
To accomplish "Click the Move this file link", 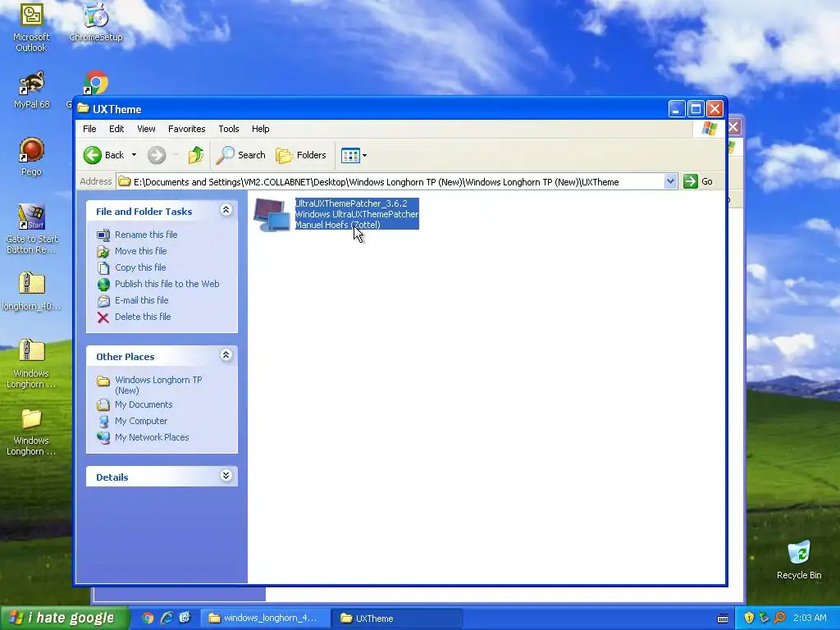I will (x=140, y=251).
